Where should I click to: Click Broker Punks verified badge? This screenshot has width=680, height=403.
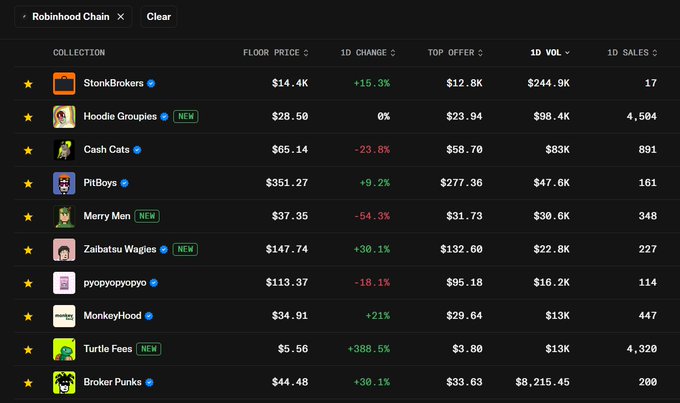149,383
